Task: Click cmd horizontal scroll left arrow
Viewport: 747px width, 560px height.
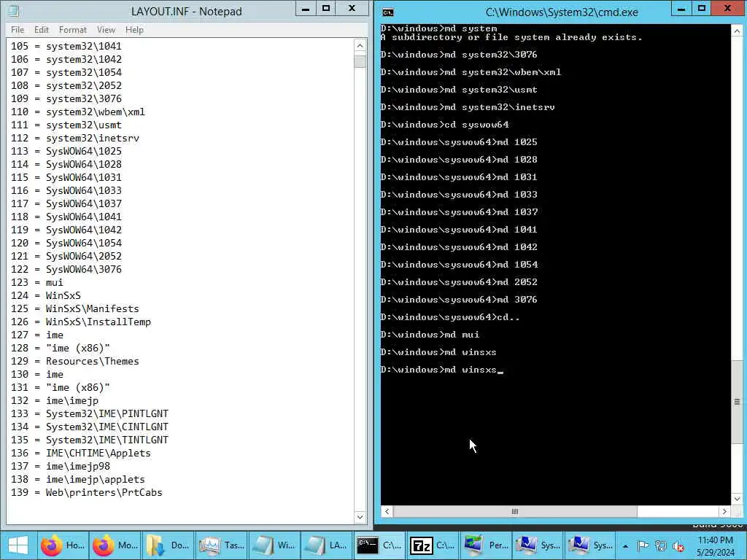Action: [x=387, y=511]
